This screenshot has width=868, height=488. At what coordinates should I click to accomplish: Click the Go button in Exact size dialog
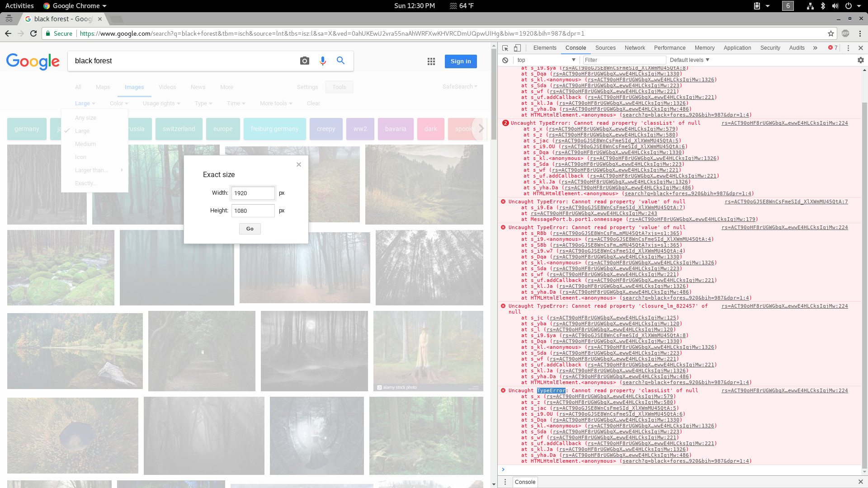[x=250, y=229]
